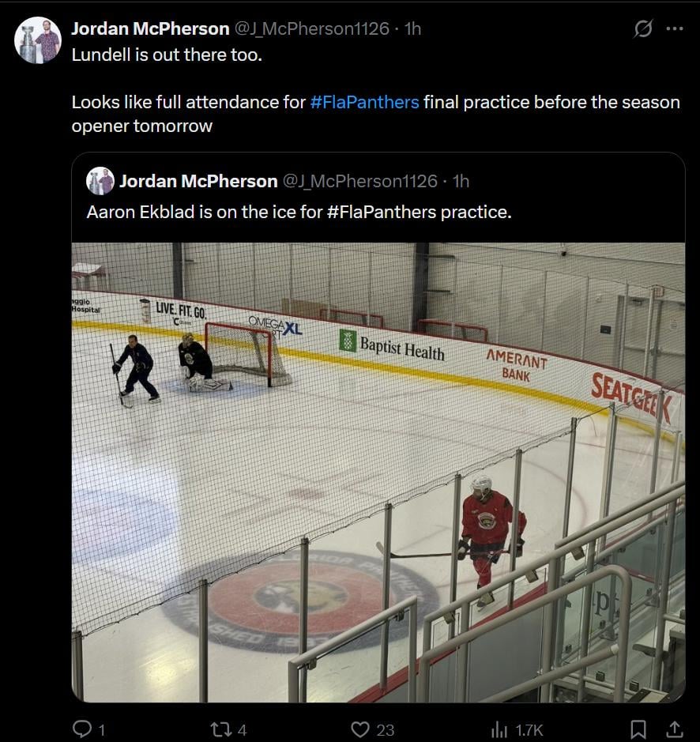Screen dimensions: 700x742
Task: Open Jordan McPherson display name at top
Action: 150,28
